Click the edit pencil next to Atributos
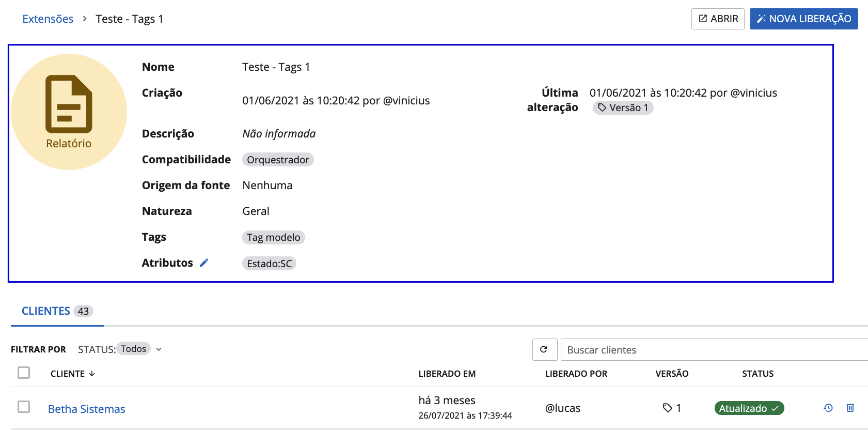 pyautogui.click(x=204, y=263)
